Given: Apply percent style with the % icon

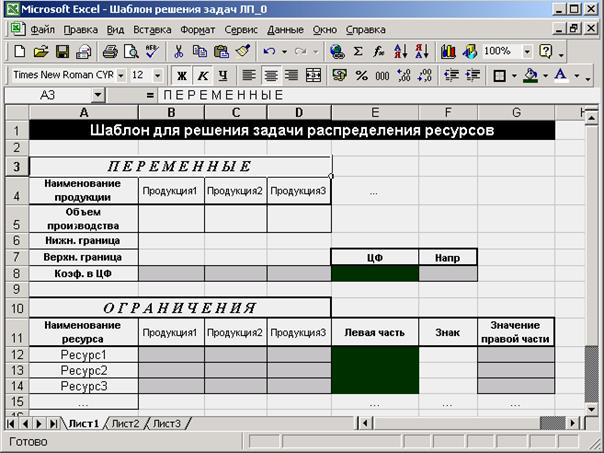Looking at the screenshot, I should pos(361,75).
